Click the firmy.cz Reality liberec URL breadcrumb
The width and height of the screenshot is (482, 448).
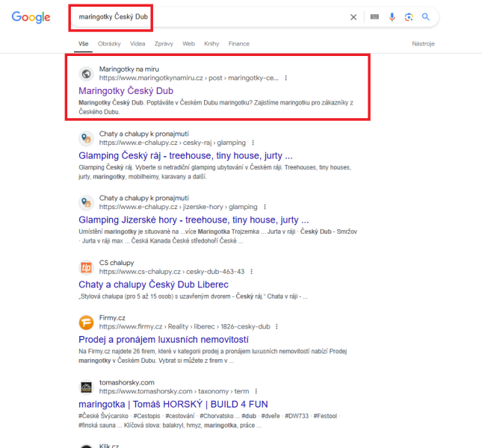tap(185, 327)
